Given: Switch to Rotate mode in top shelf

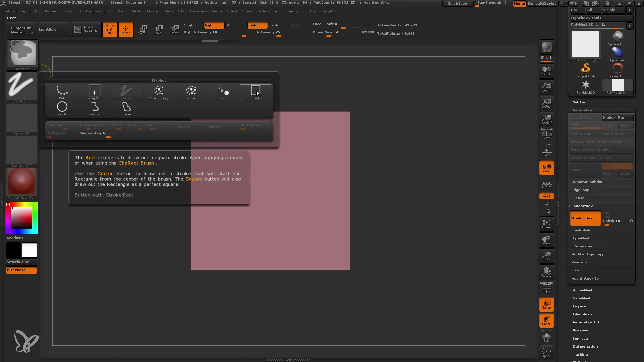Looking at the screenshot, I should (x=174, y=29).
